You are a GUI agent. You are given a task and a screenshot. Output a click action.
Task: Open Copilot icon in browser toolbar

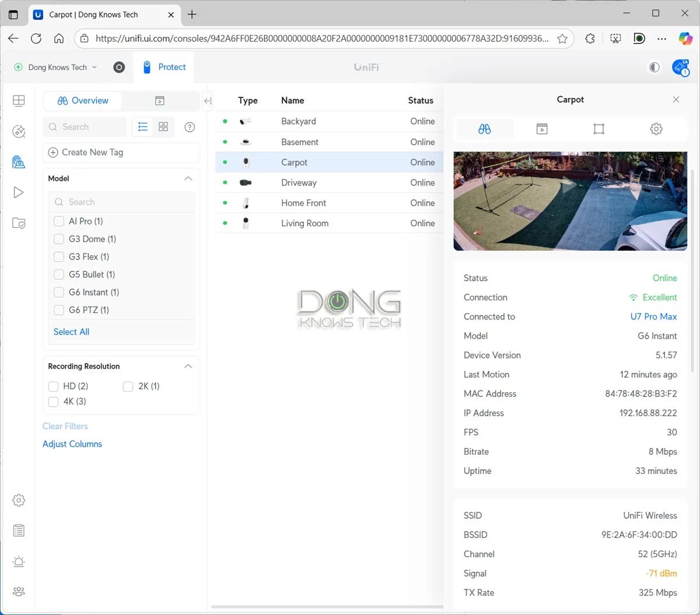pos(685,38)
